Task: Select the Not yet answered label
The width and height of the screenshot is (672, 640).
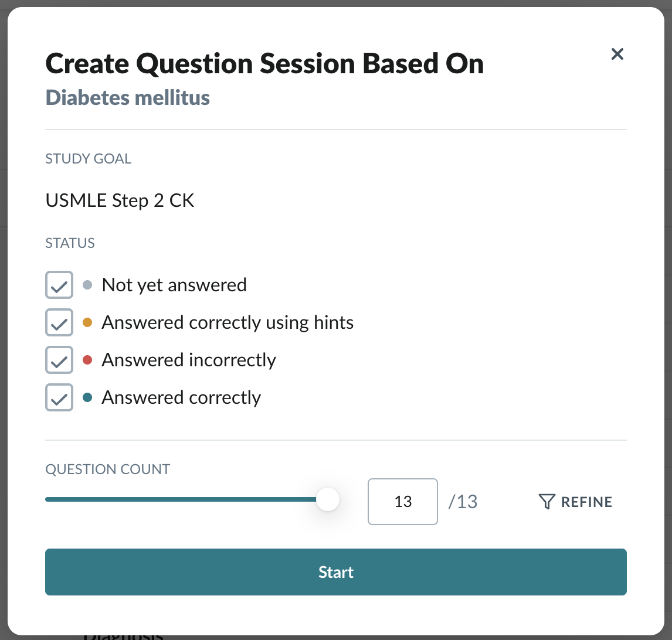Action: (x=174, y=285)
